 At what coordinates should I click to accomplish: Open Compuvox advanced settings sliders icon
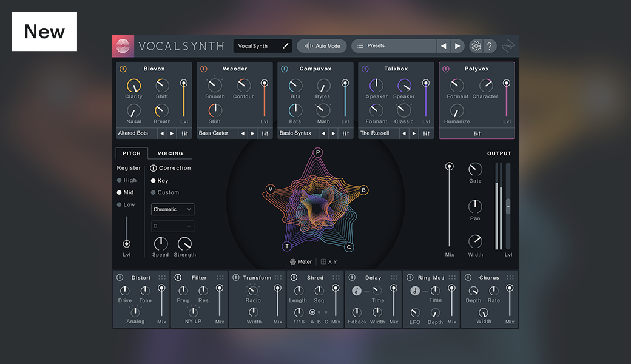point(346,133)
